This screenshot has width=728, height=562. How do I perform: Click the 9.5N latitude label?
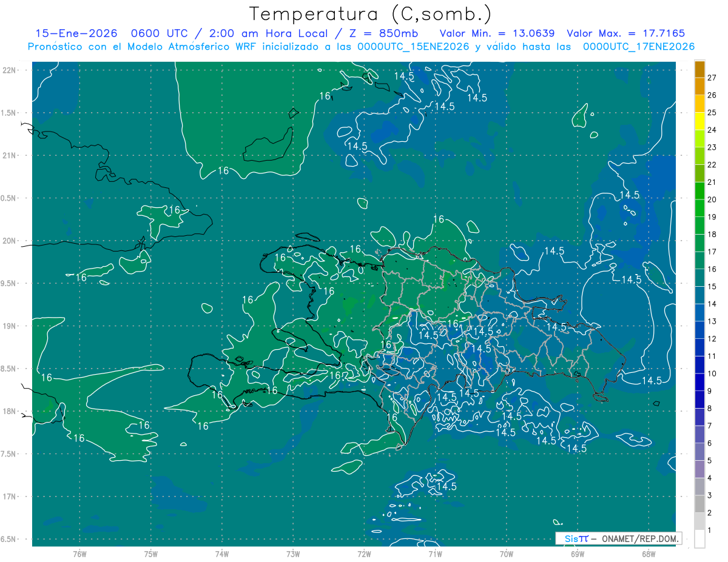[x=9, y=283]
